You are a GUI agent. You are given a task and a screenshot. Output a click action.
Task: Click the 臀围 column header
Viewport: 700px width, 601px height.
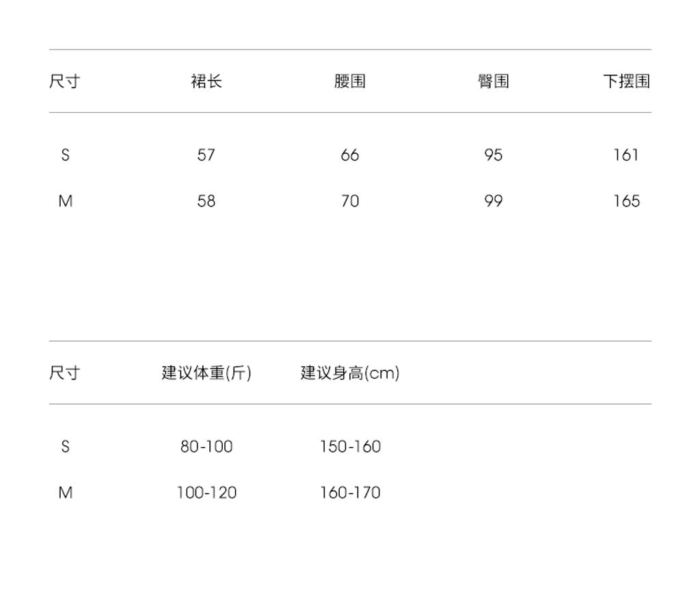(493, 81)
